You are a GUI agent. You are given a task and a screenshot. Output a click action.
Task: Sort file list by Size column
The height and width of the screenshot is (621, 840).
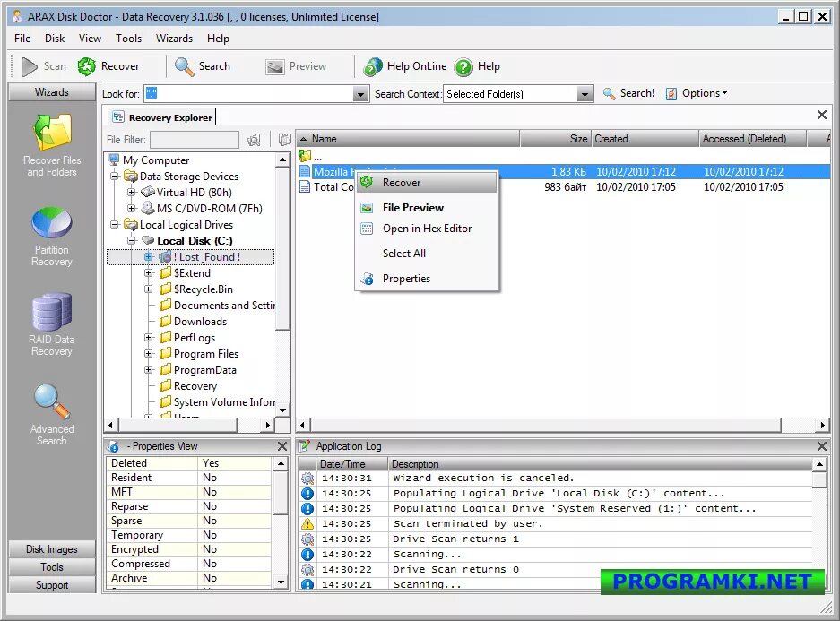click(556, 139)
